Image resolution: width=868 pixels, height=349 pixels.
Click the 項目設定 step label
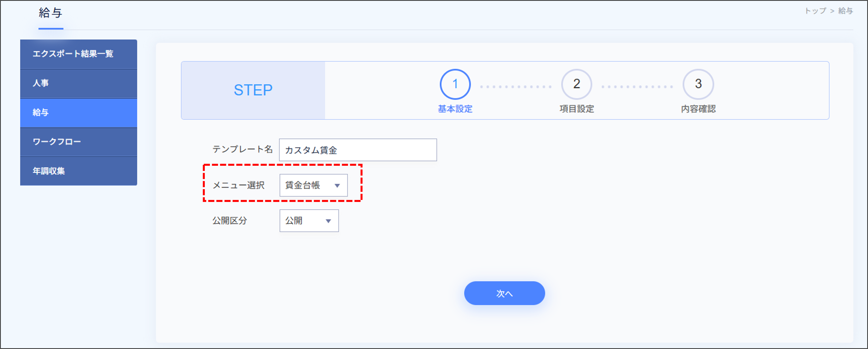(x=577, y=109)
